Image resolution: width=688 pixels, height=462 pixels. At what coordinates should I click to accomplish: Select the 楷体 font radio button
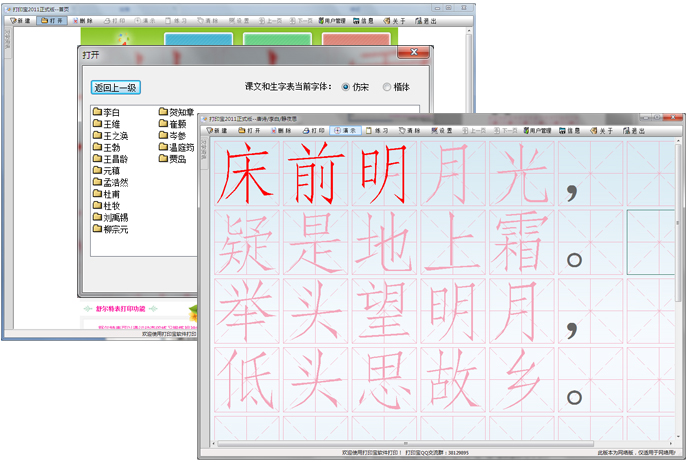coord(387,88)
